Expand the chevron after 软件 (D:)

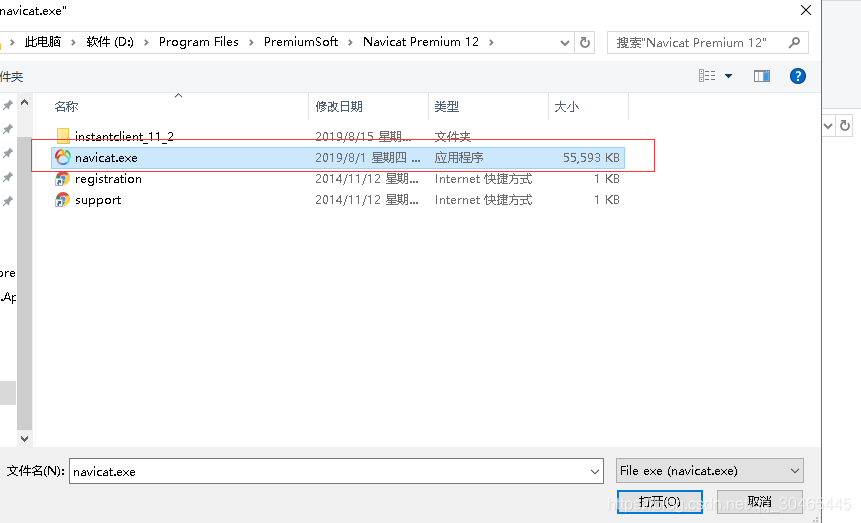(146, 42)
